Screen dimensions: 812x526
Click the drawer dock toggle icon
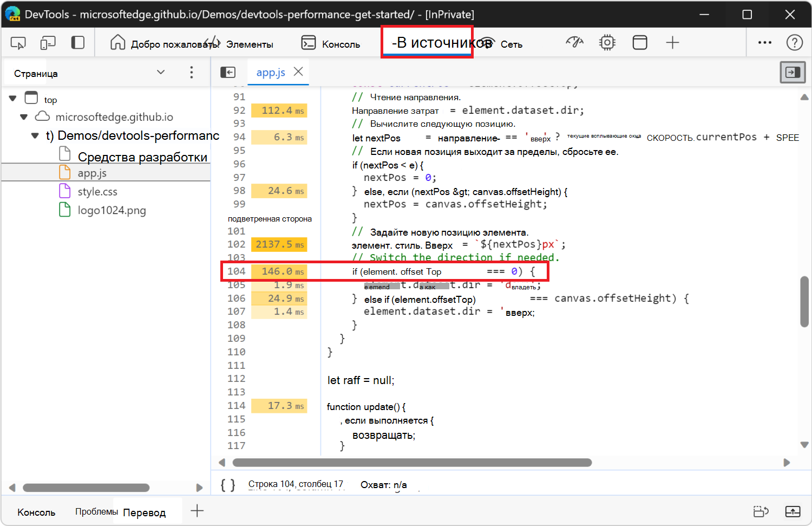(x=761, y=511)
